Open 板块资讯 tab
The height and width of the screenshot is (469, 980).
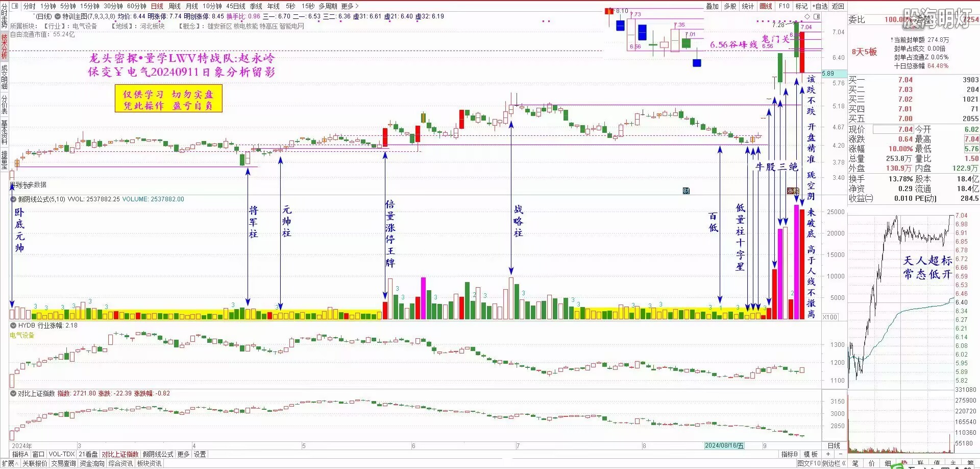[x=149, y=463]
